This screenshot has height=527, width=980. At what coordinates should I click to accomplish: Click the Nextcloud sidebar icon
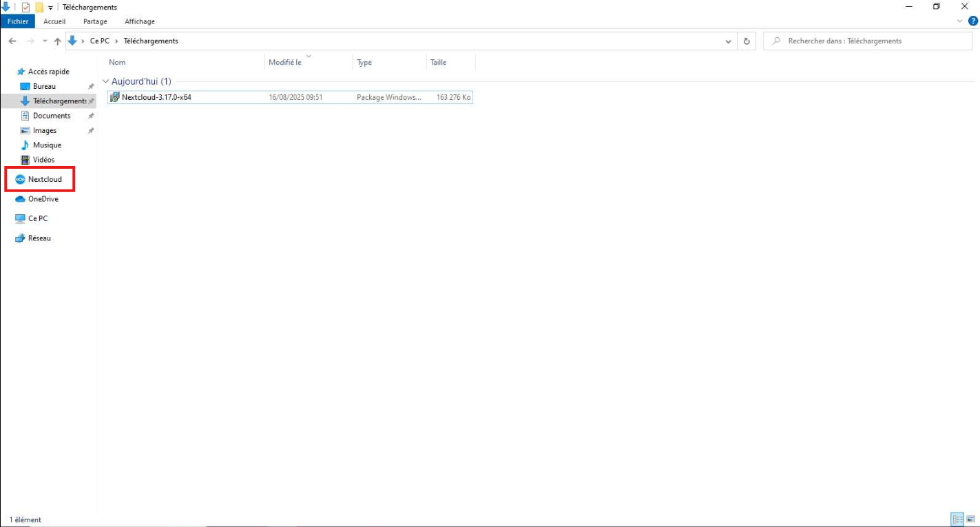pos(20,179)
